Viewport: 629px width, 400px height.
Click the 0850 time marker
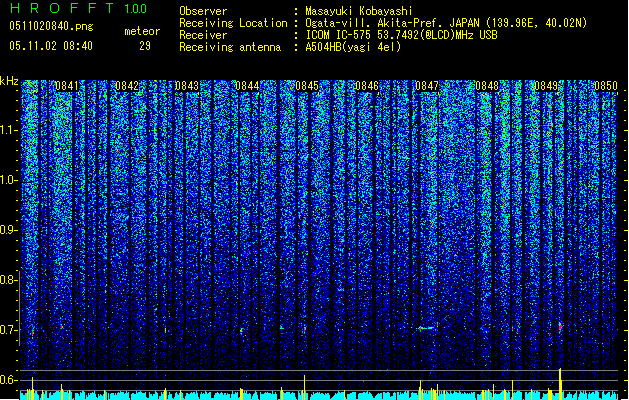606,86
